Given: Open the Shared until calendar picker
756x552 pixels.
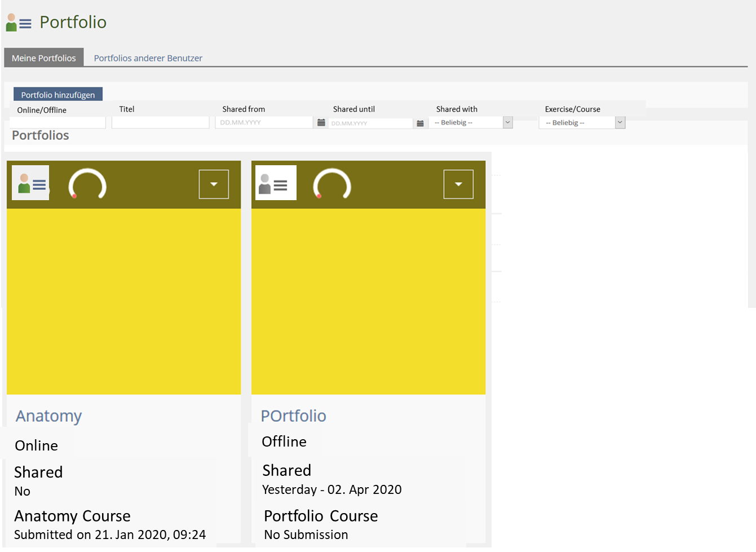Looking at the screenshot, I should click(420, 123).
